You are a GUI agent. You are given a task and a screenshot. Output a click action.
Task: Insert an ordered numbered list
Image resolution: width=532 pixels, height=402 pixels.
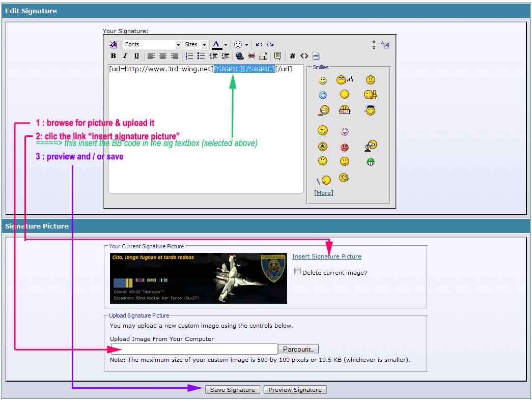tap(189, 56)
